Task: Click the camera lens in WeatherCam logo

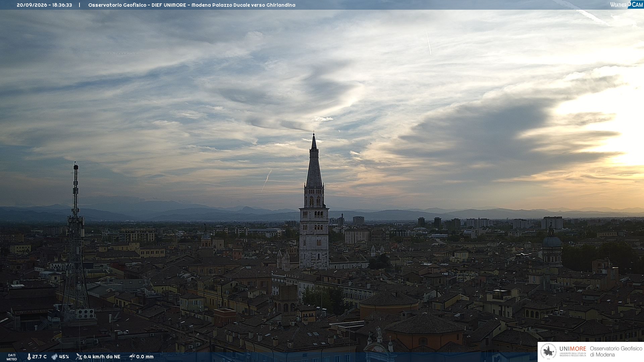Action: click(630, 4)
